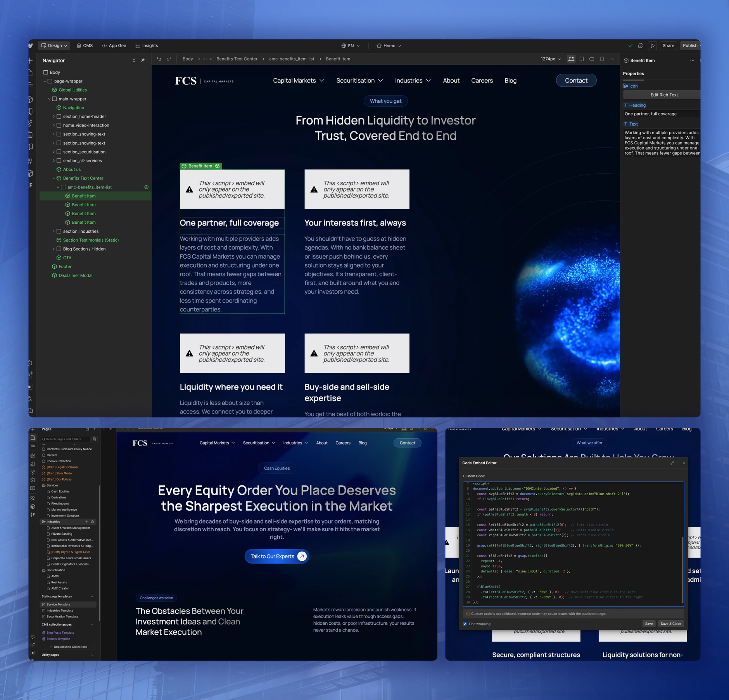Click the Industries folder's settings gear icon
This screenshot has height=700, width=729.
[x=92, y=522]
